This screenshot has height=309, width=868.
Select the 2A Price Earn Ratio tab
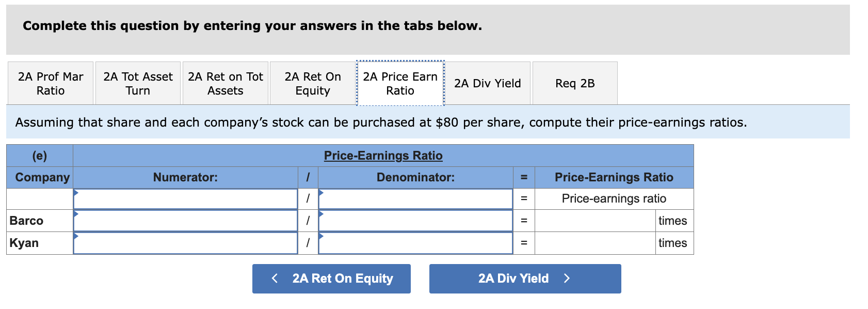pyautogui.click(x=400, y=83)
